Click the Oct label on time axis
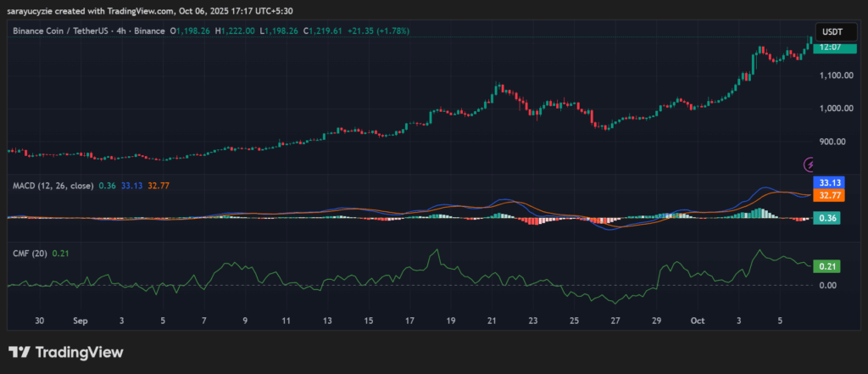 (698, 322)
